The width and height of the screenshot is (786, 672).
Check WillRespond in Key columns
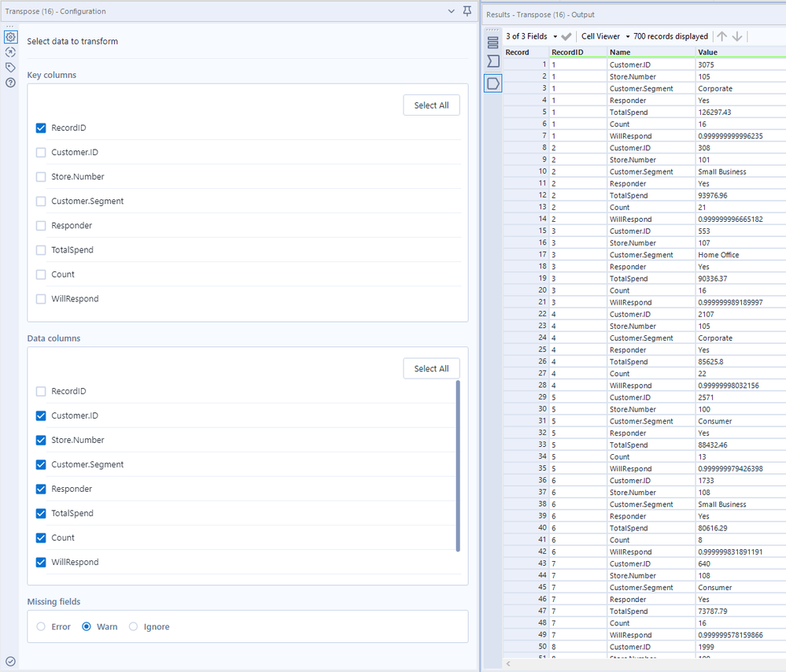click(x=41, y=299)
